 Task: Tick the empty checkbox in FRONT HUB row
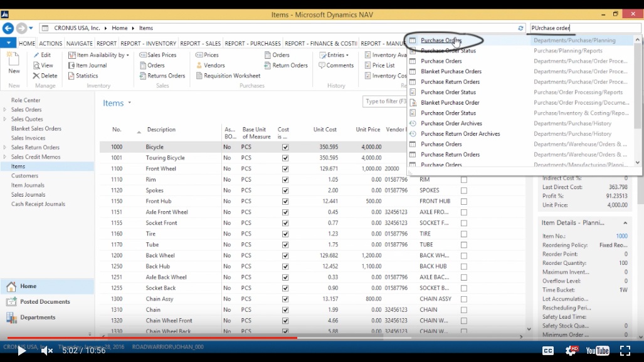463,202
